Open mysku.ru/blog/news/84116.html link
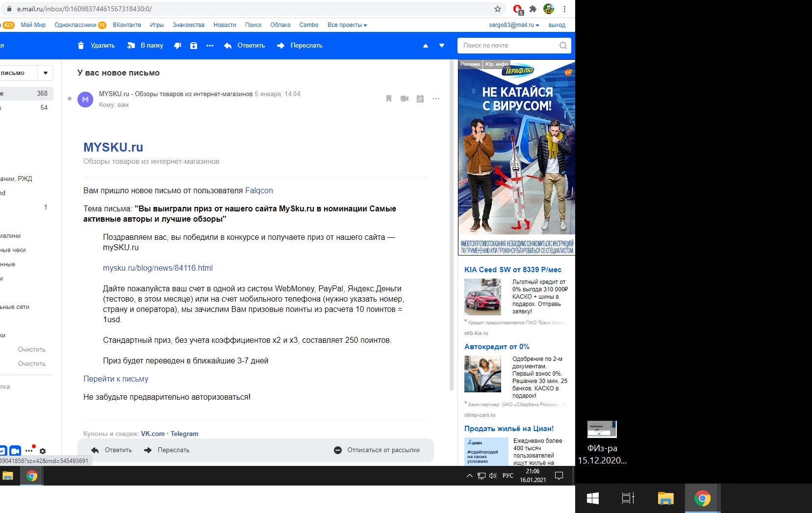Viewport: 812px width, 513px height. [x=158, y=268]
